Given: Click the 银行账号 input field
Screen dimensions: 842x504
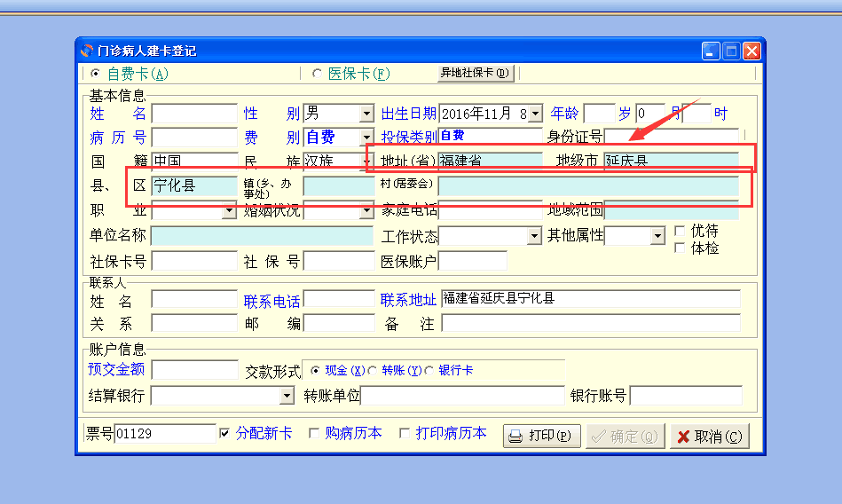Looking at the screenshot, I should (686, 396).
